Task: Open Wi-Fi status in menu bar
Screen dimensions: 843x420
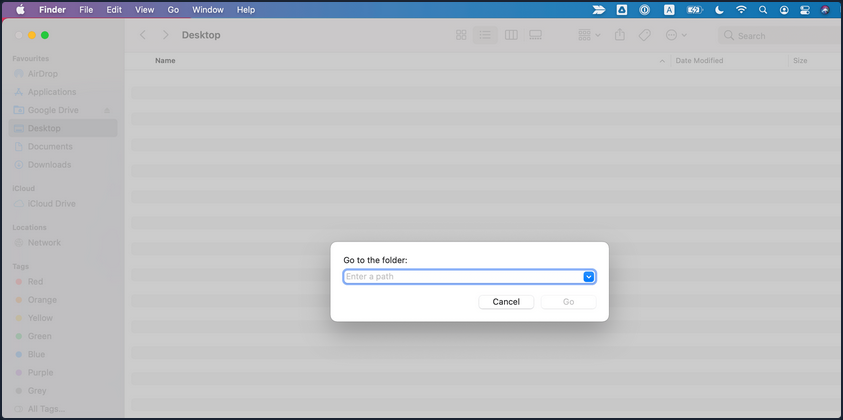Action: (x=741, y=10)
